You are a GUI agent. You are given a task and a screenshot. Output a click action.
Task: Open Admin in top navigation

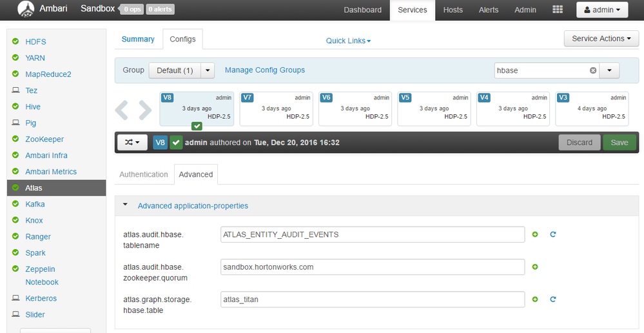pyautogui.click(x=525, y=10)
